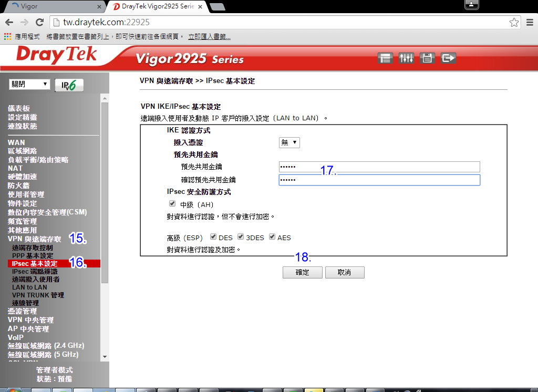
Task: Expand the VPN 與遠端存取 sidebar section
Action: (34, 239)
